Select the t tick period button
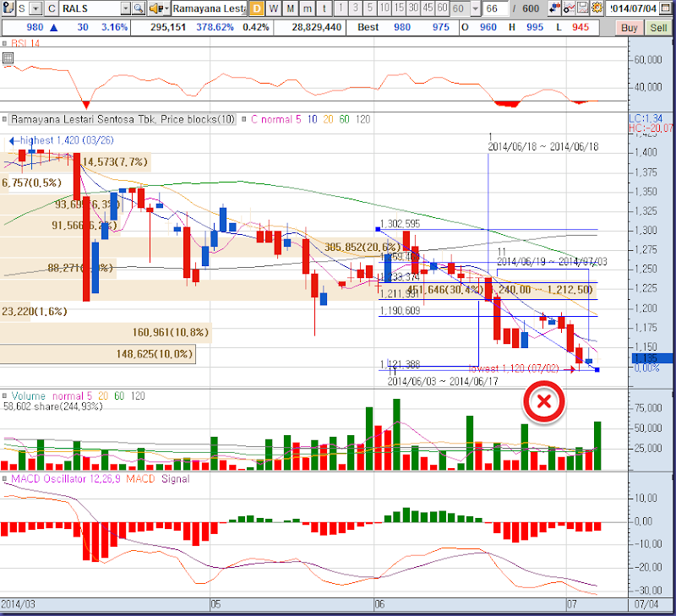This screenshot has height=616, width=676. click(x=324, y=8)
